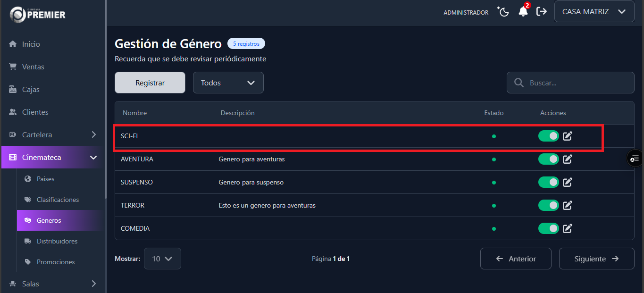Open notifications from the bell icon

523,12
